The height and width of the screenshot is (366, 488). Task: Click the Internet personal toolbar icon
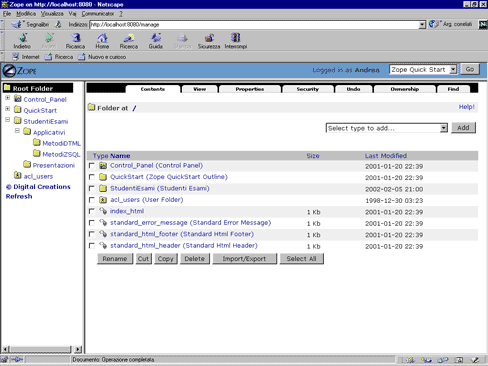click(15, 57)
